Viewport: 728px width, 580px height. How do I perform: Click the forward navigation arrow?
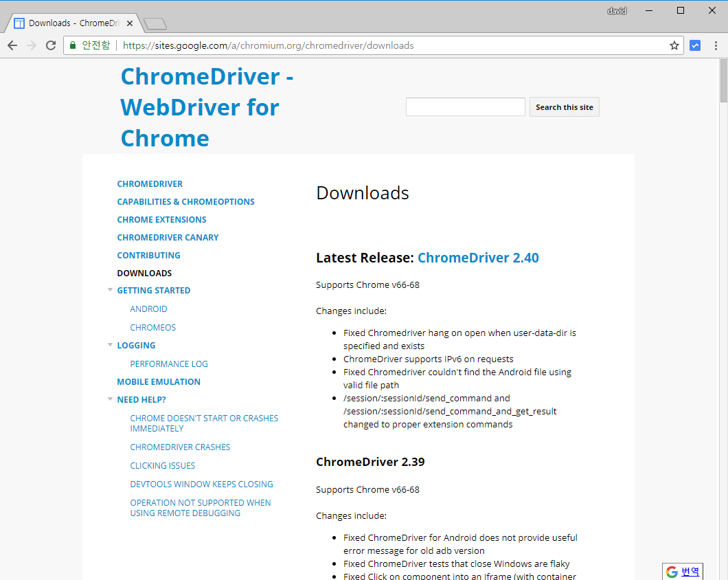[x=32, y=45]
